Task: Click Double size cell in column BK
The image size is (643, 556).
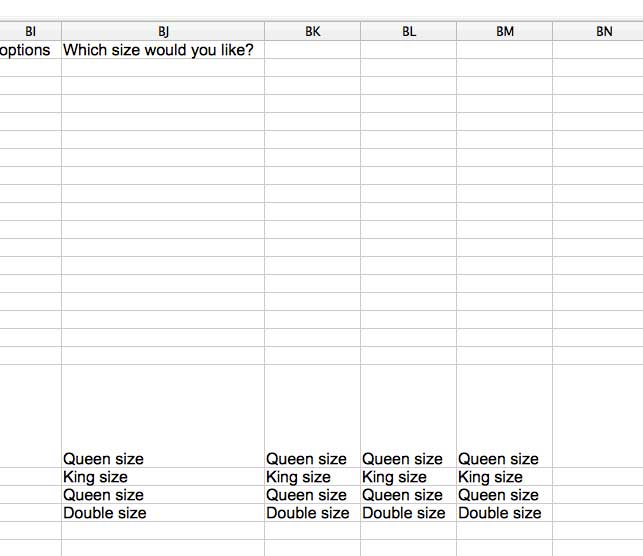Action: point(308,513)
